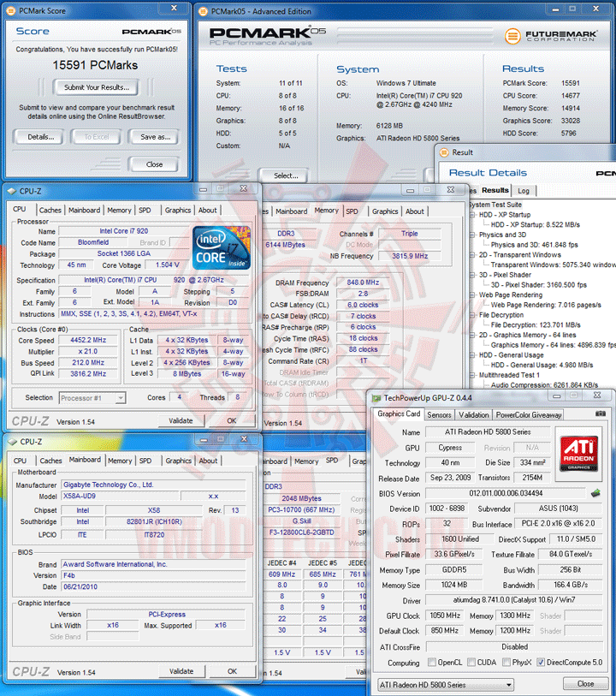Click OK in CPU-Z processor window

pyautogui.click(x=232, y=421)
